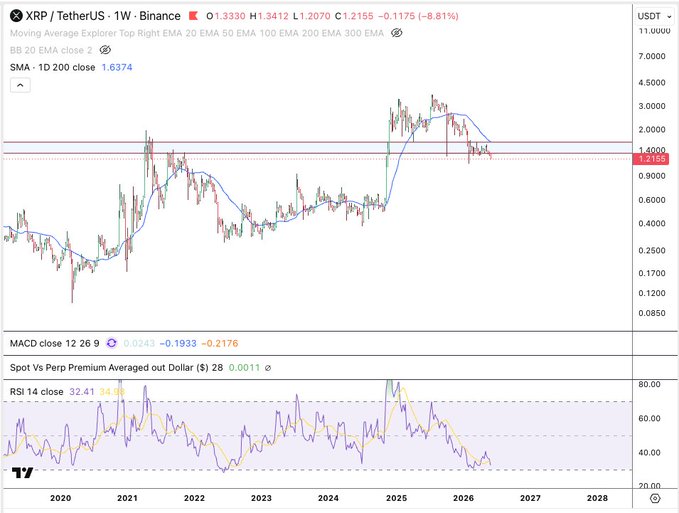Click the change value -0.1175 (-8.81%)
This screenshot has width=679, height=513.
[x=418, y=16]
